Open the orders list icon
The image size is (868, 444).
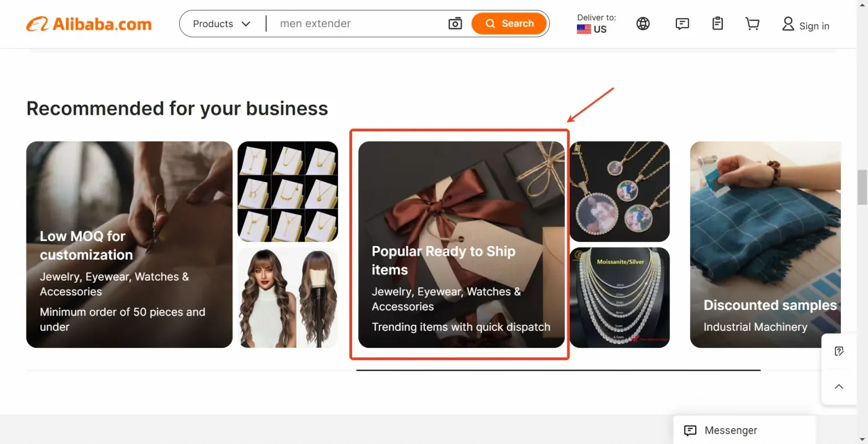(x=717, y=24)
